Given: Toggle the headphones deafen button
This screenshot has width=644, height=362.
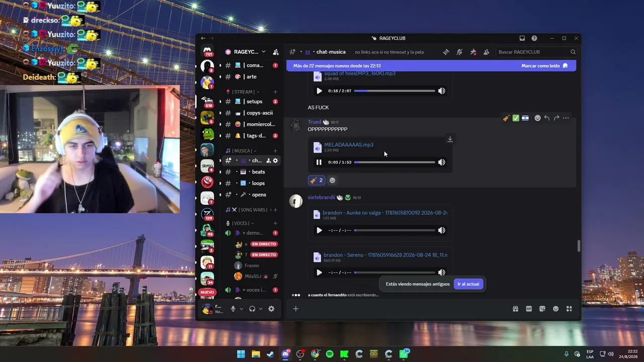Looking at the screenshot, I should (x=252, y=309).
